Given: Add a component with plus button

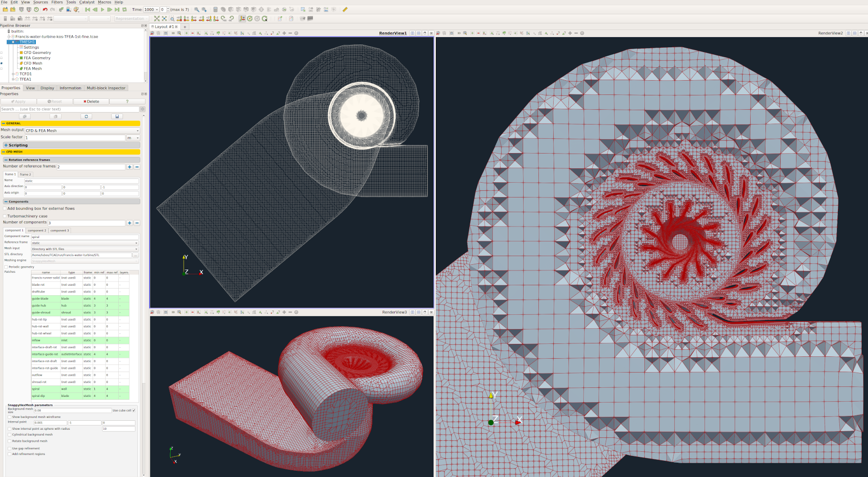Looking at the screenshot, I should tap(129, 223).
